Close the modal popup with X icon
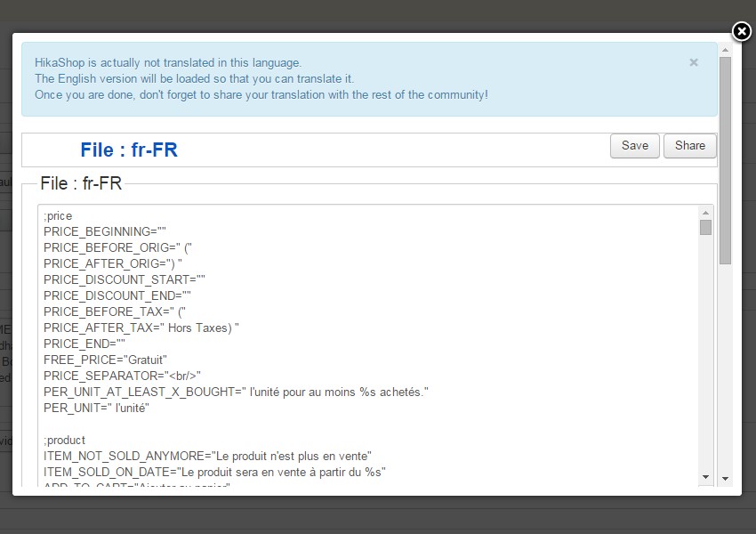Screen dimensions: 756x534 pyautogui.click(x=742, y=31)
